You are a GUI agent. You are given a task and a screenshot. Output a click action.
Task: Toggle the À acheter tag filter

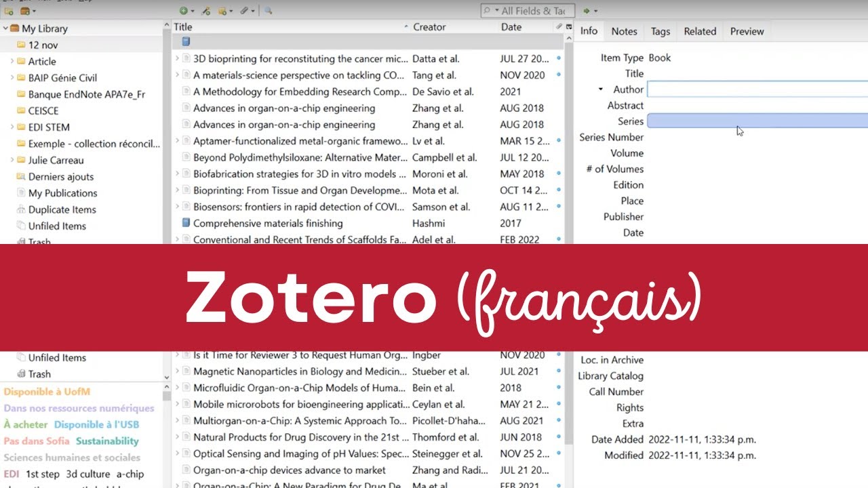26,424
